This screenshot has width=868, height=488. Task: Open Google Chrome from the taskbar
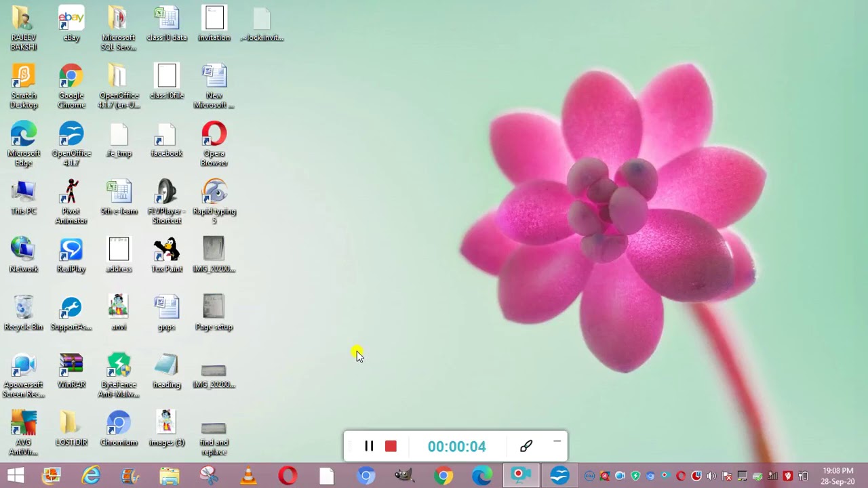coord(443,476)
